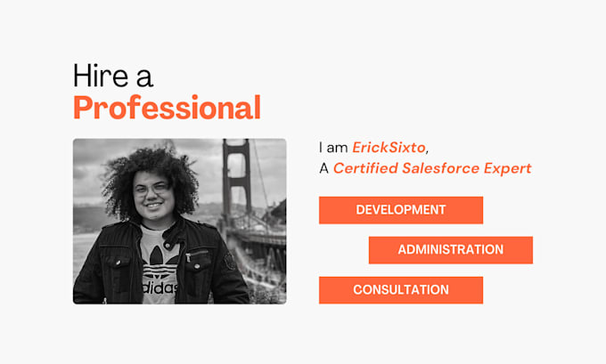This screenshot has height=364, width=606.
Task: Click the orange Professional heading
Action: point(167,109)
